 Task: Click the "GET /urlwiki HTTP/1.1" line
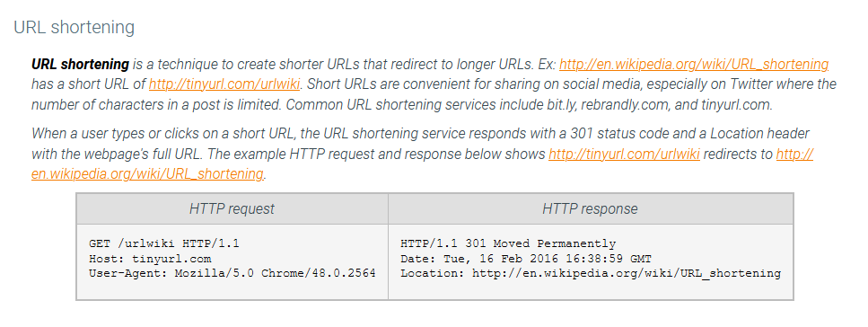pyautogui.click(x=164, y=243)
